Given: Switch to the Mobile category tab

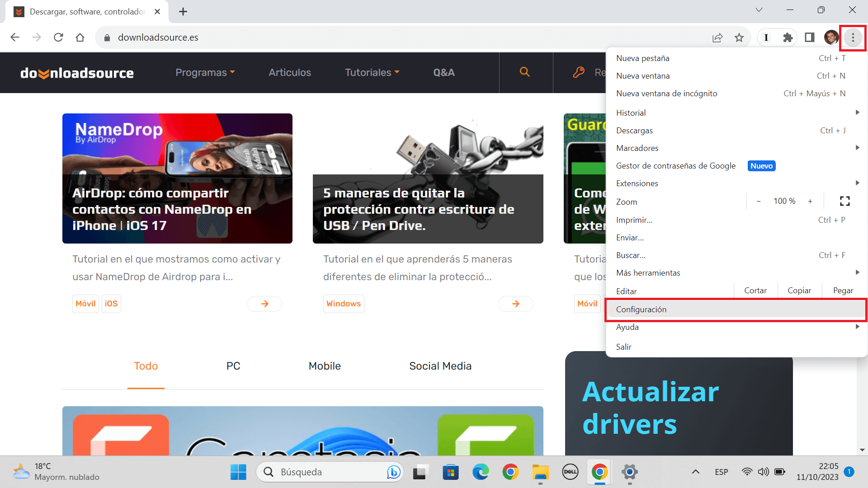Looking at the screenshot, I should point(325,366).
